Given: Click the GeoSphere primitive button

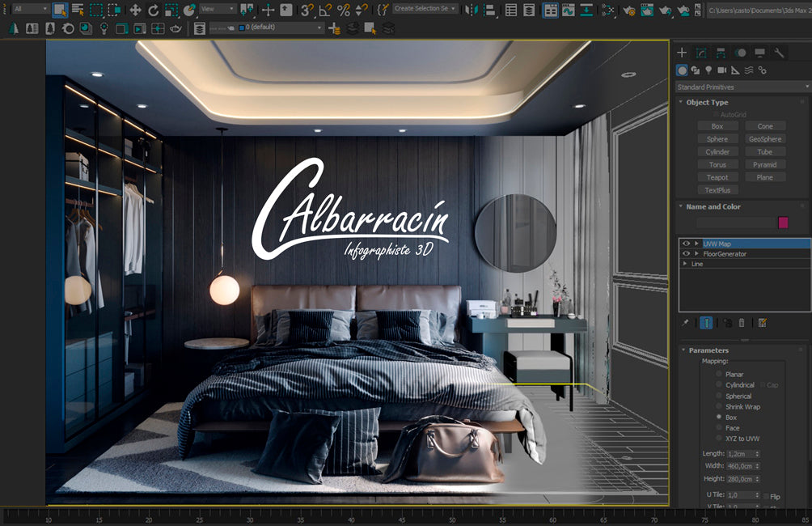Looking at the screenshot, I should [x=765, y=139].
